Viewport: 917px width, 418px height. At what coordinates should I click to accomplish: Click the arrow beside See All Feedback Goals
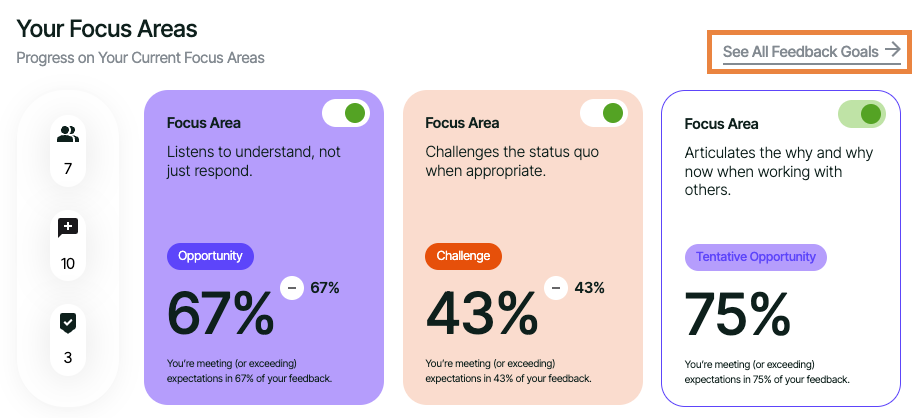[x=893, y=51]
